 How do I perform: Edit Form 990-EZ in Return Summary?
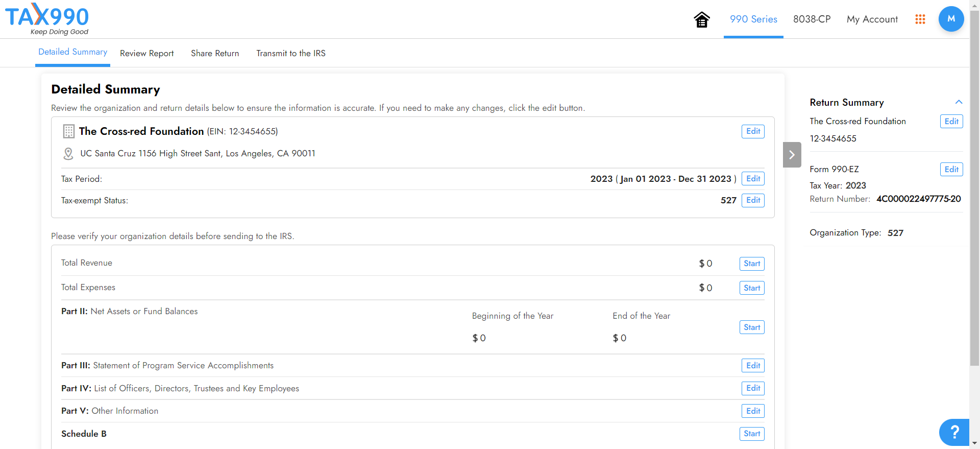(x=951, y=170)
